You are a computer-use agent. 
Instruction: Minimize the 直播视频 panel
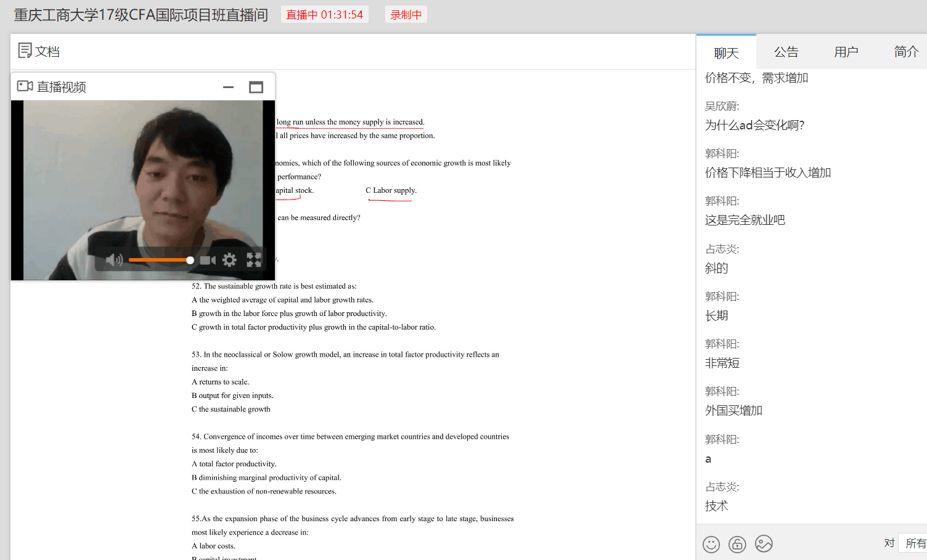coord(228,87)
